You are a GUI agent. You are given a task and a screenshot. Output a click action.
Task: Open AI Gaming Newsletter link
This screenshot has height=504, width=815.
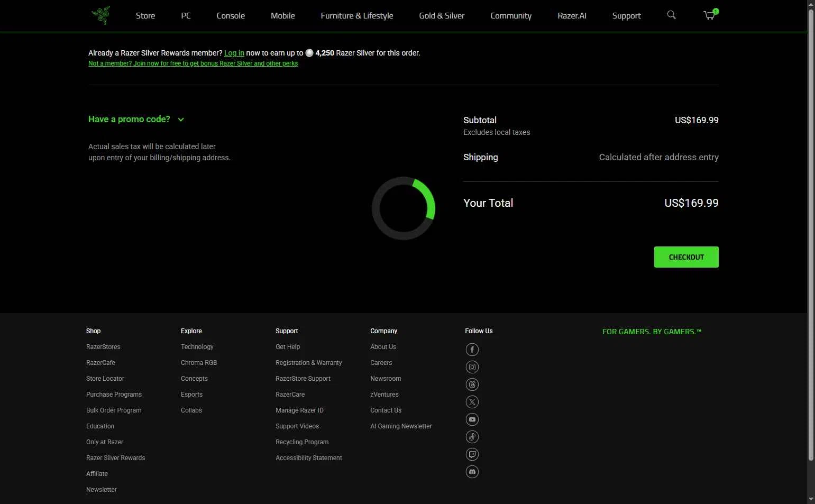click(401, 426)
